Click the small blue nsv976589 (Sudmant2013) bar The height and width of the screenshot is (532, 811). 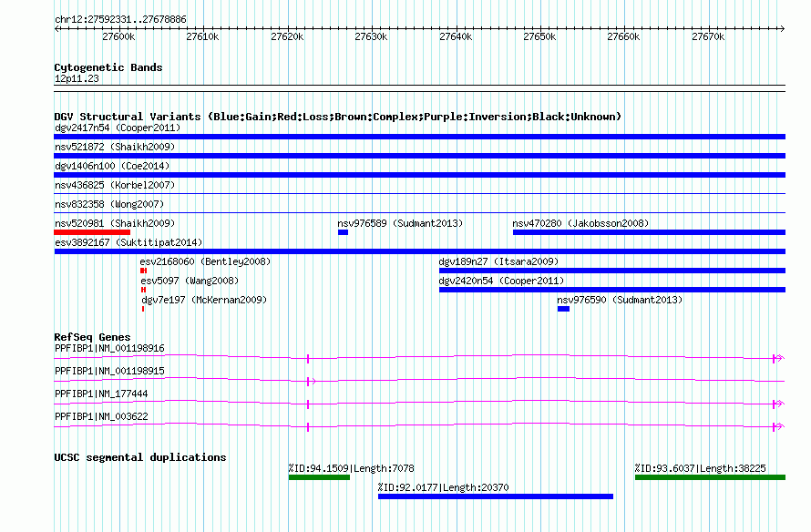343,232
